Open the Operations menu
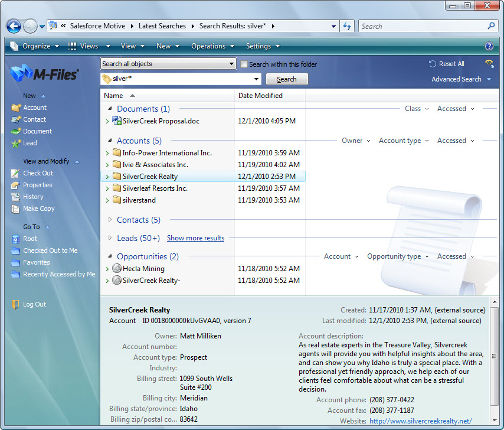 [213, 46]
